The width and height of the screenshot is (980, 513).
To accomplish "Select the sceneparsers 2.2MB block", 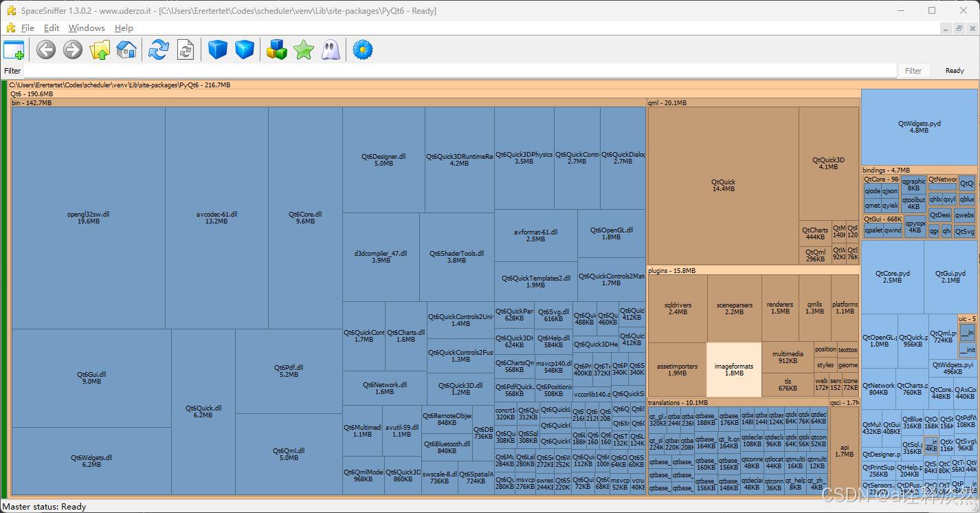I will coord(734,308).
